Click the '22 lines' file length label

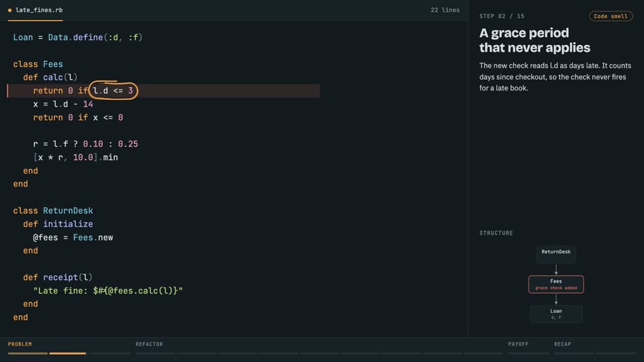445,10
